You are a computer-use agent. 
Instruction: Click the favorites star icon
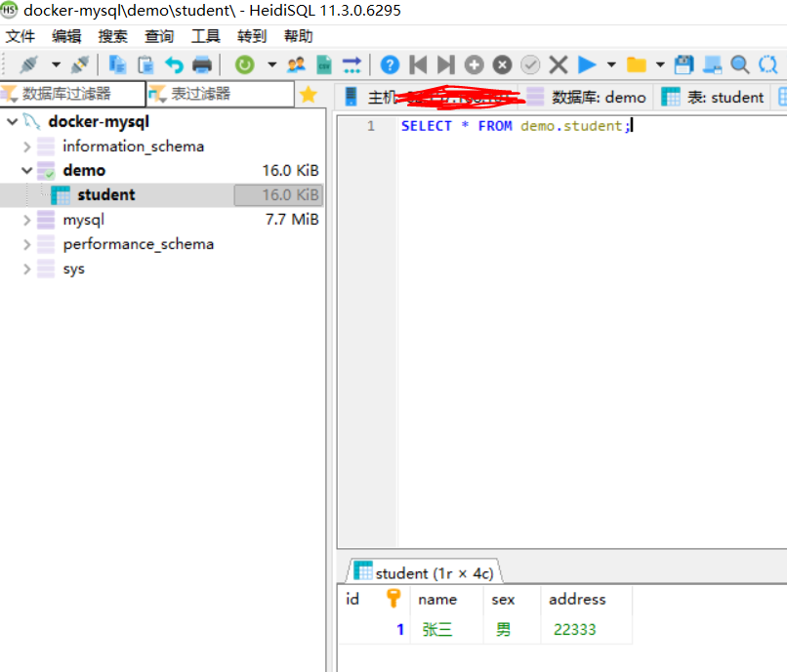coord(309,95)
